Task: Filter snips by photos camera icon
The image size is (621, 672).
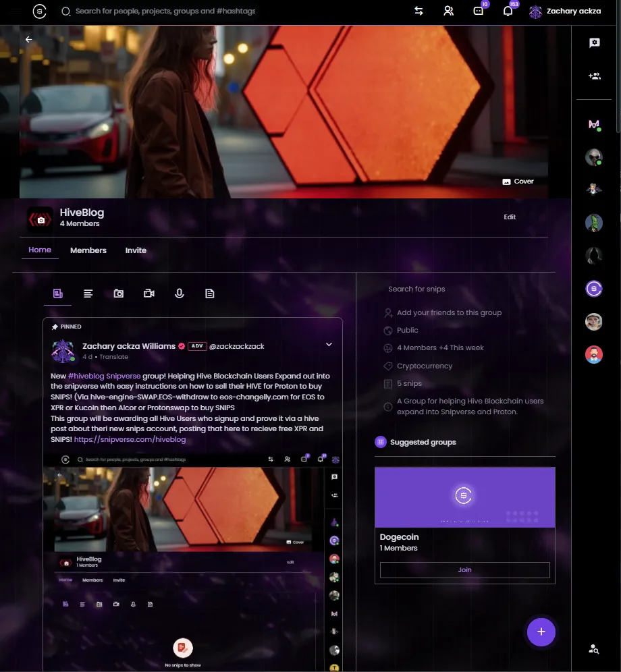Action: point(118,293)
